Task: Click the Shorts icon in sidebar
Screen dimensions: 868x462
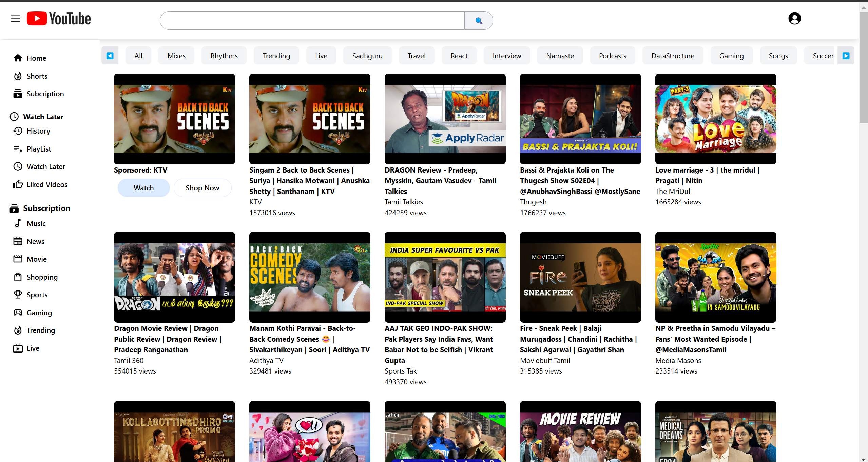Action: click(x=18, y=76)
